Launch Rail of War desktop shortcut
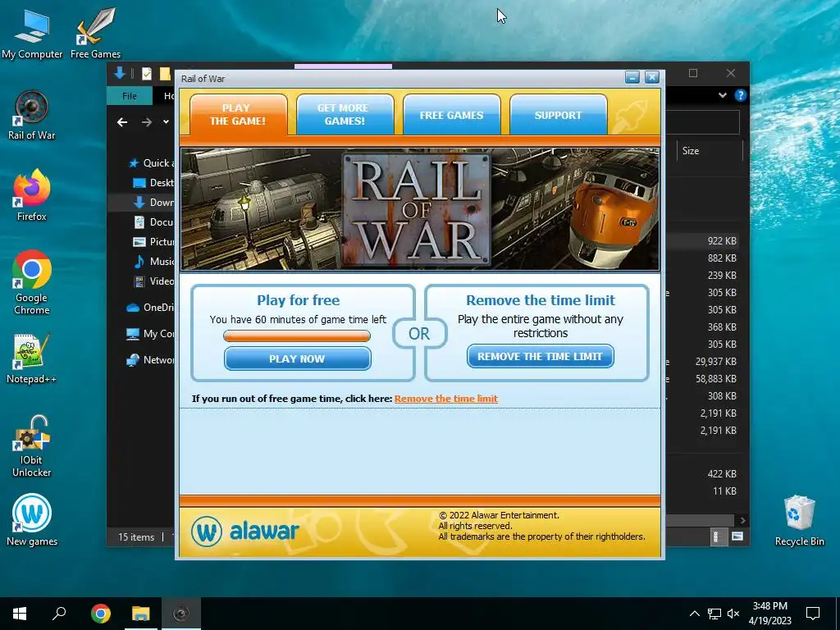 (x=32, y=115)
